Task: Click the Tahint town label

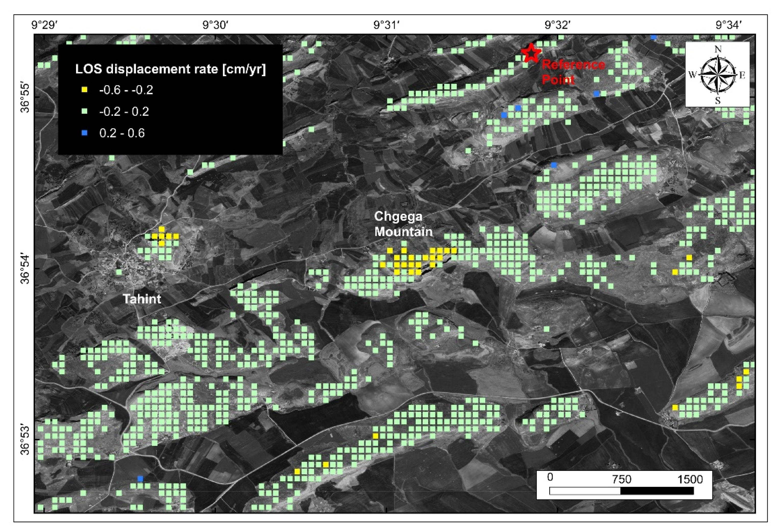Action: coord(142,299)
